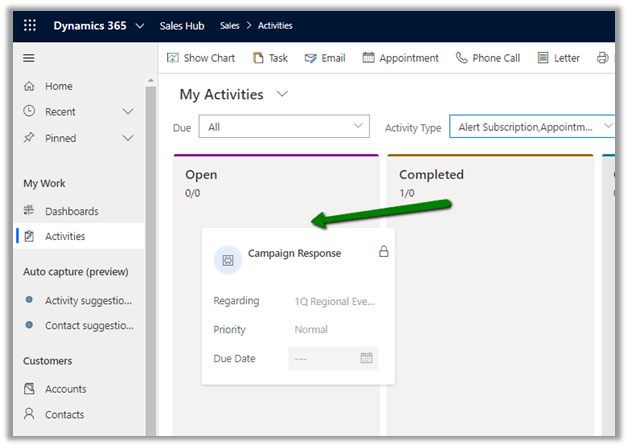Screen dimensions: 628x447
Task: Click the Sales breadcrumb link
Action: click(231, 25)
